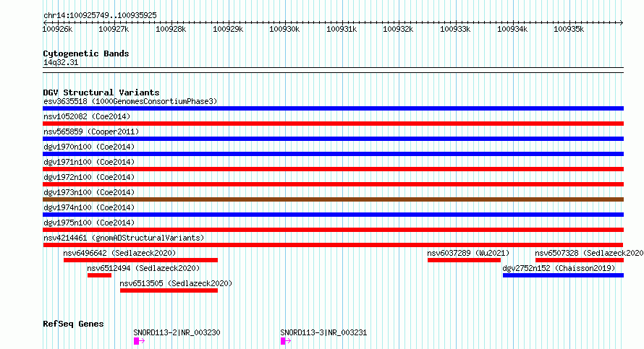The height and width of the screenshot is (349, 644).
Task: Click the 100933k ruler tick label
Action: click(x=455, y=29)
